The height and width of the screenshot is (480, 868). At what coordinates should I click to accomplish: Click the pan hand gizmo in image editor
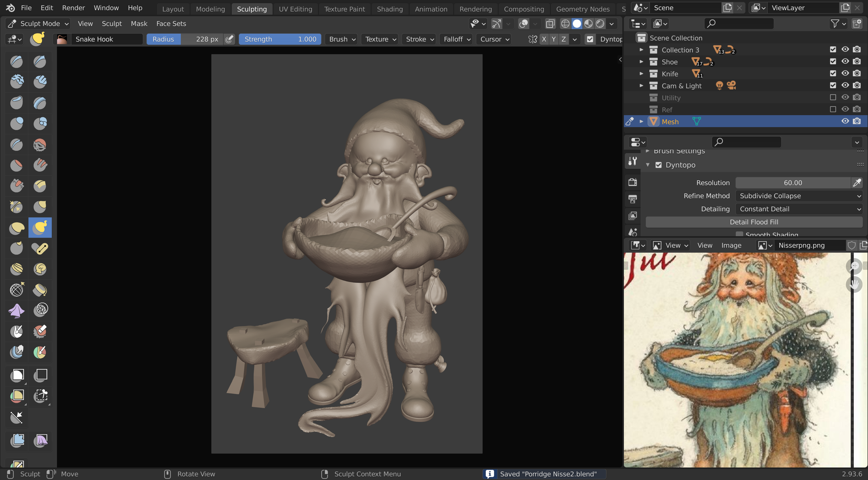click(854, 284)
